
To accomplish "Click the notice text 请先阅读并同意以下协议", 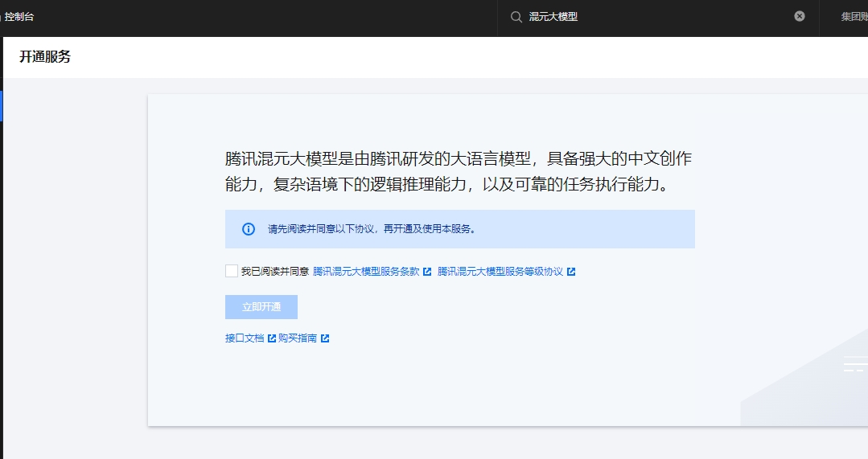I will (321, 229).
